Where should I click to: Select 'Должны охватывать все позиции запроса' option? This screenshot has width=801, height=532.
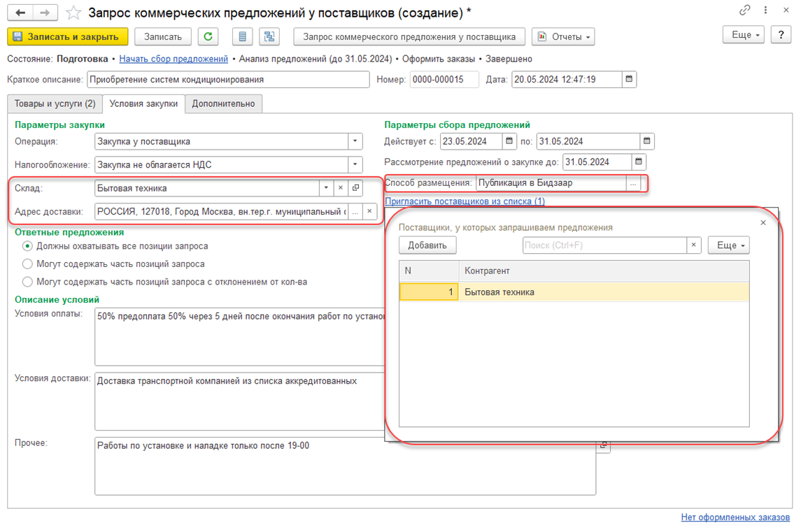pos(27,246)
